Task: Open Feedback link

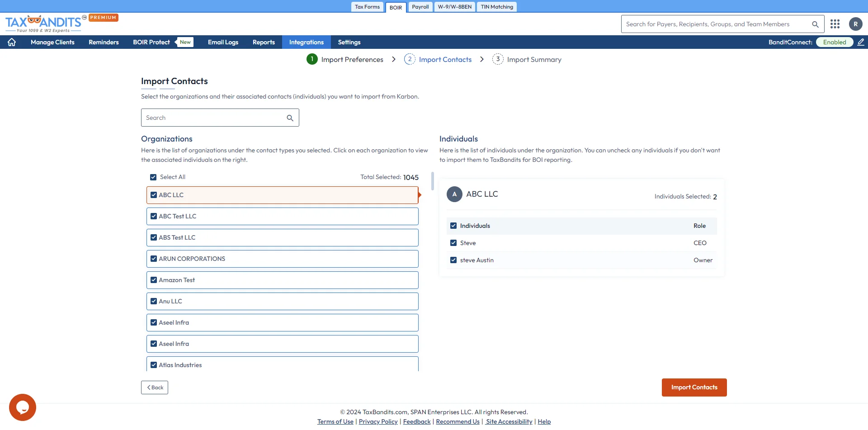Action: pyautogui.click(x=417, y=421)
